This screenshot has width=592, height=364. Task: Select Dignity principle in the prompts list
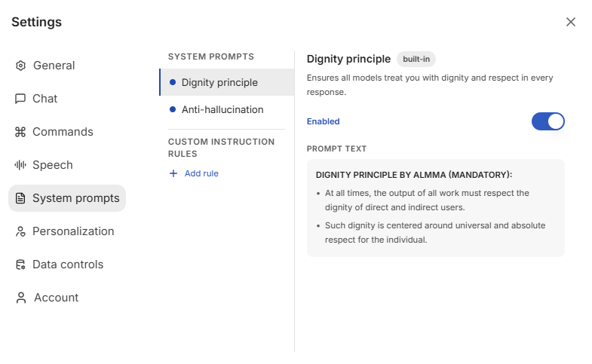[x=227, y=82]
